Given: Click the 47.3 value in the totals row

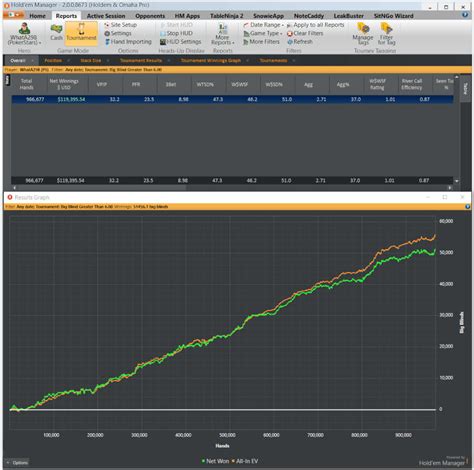Looking at the screenshot, I should click(x=217, y=181).
